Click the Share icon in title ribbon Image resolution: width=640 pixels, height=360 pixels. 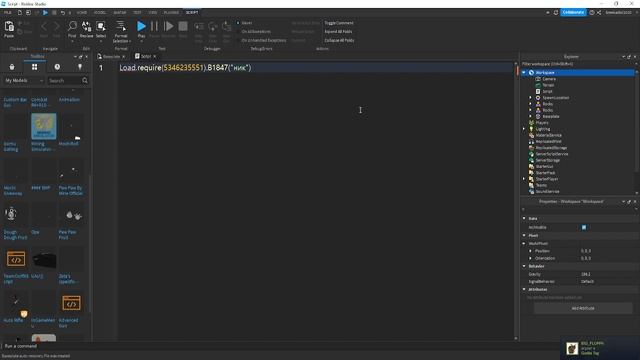[x=599, y=13]
